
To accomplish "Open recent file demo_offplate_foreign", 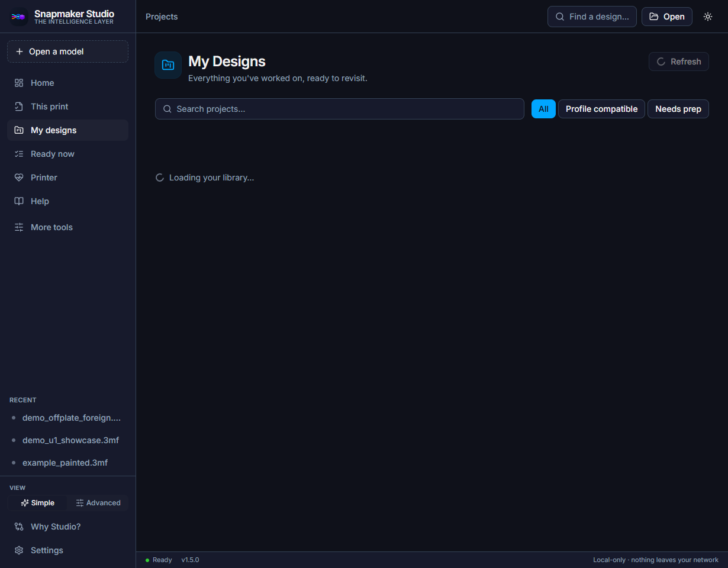I will (x=67, y=418).
